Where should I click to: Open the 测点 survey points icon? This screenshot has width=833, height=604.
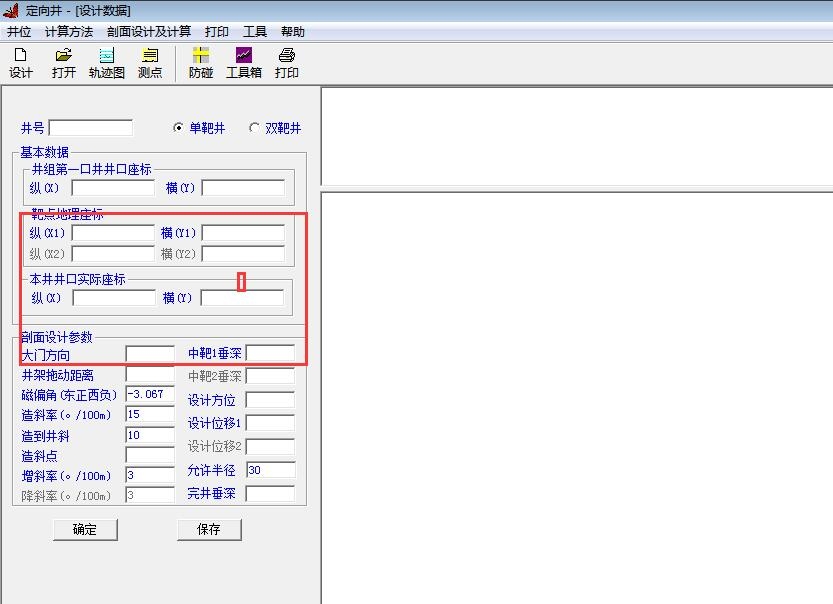[x=150, y=62]
